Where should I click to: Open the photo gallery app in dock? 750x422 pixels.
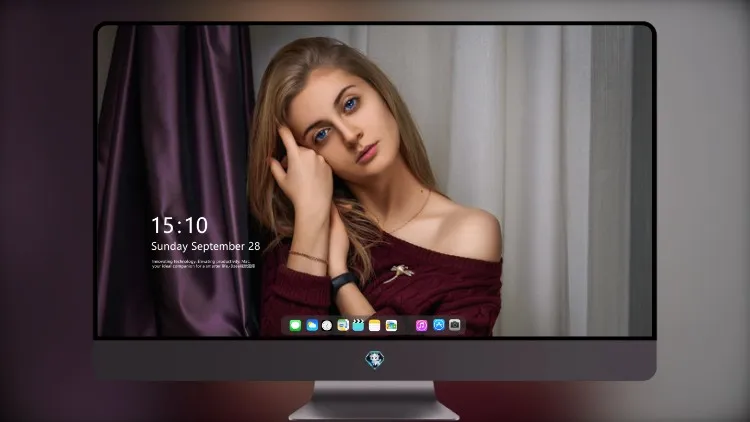click(x=391, y=325)
